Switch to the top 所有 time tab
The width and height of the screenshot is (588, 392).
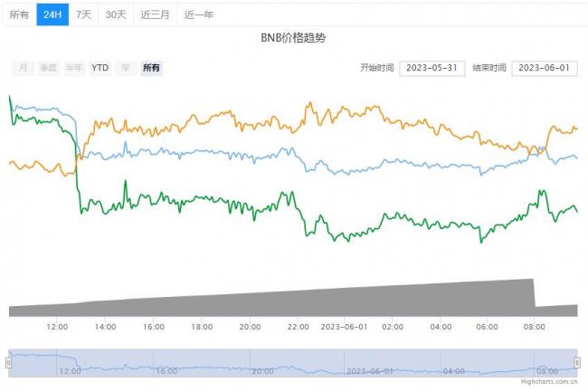click(x=19, y=14)
